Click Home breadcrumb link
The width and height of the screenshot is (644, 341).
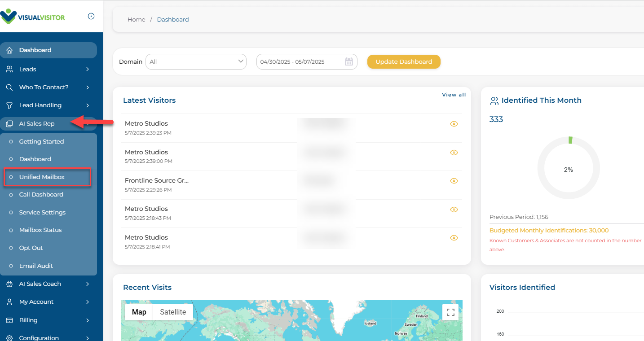[136, 19]
